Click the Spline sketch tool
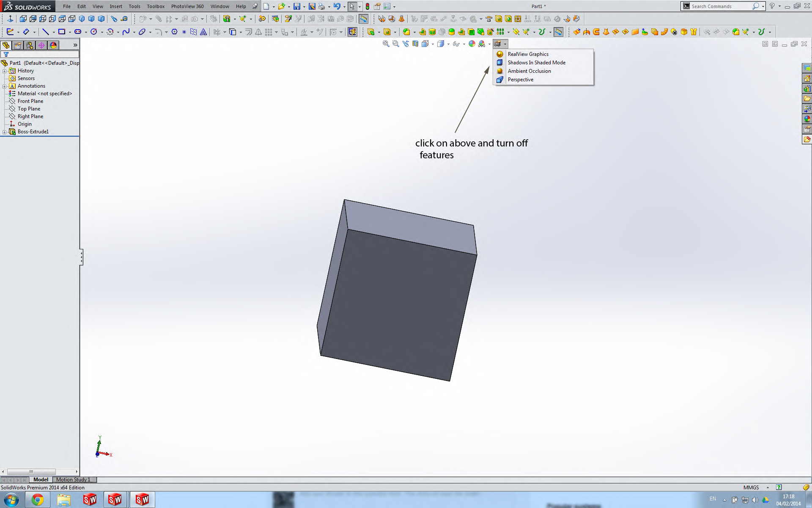The height and width of the screenshot is (508, 812). (x=126, y=32)
